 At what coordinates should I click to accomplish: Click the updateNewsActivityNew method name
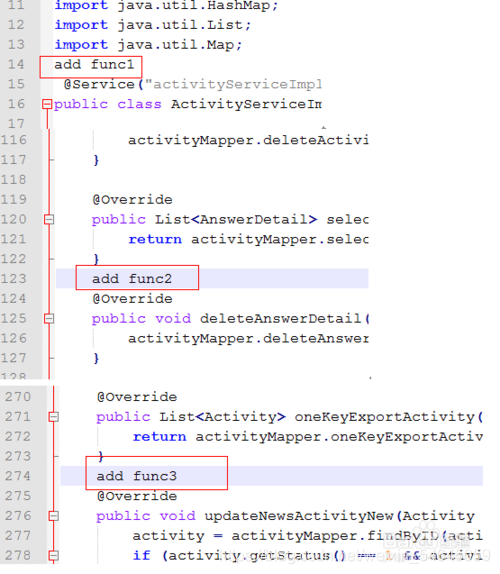299,516
